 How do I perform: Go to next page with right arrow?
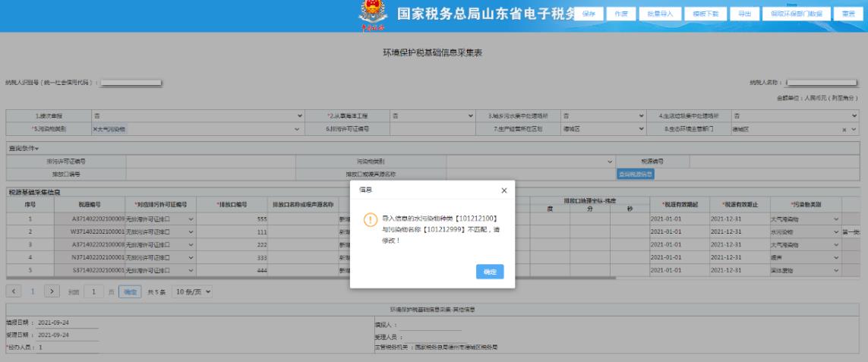click(x=52, y=291)
